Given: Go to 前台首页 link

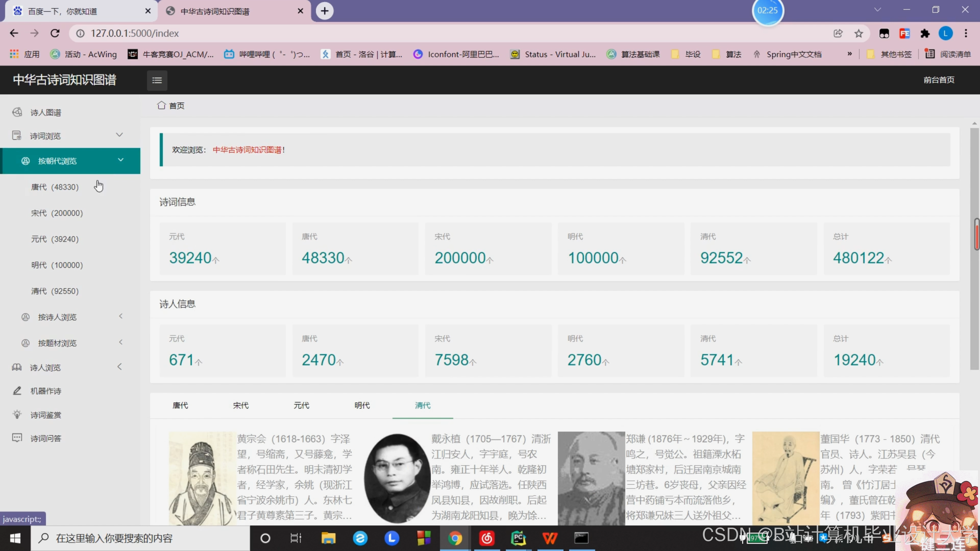Looking at the screenshot, I should (939, 80).
